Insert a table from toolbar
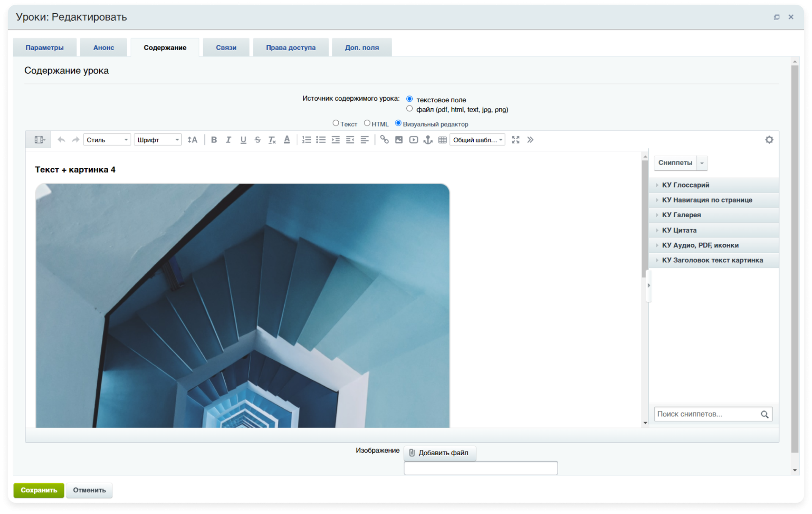Screen dimensions: 812x514 pyautogui.click(x=442, y=140)
